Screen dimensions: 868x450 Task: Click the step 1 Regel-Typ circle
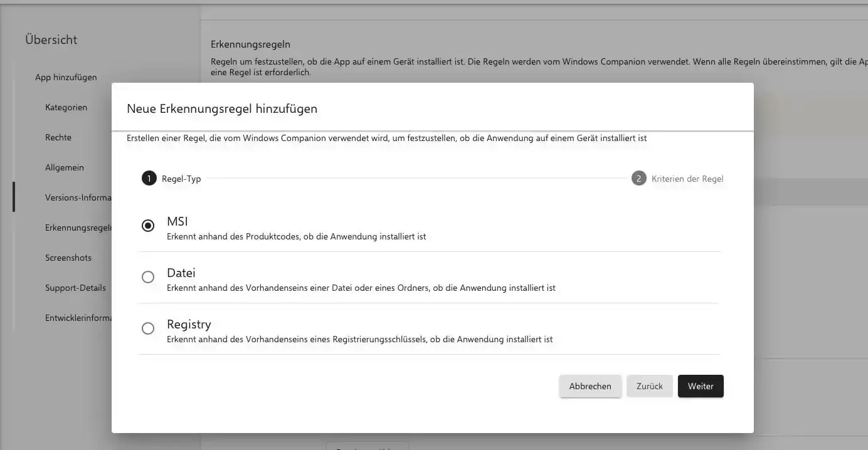click(149, 179)
